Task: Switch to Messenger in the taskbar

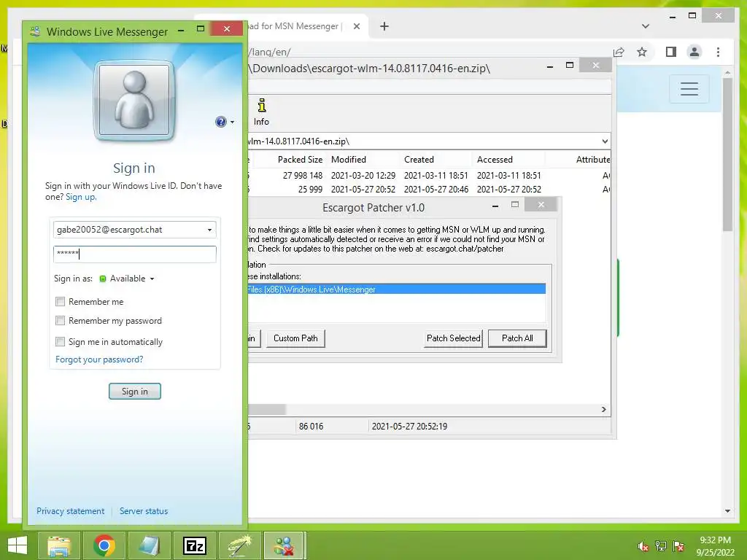Action: (x=284, y=545)
